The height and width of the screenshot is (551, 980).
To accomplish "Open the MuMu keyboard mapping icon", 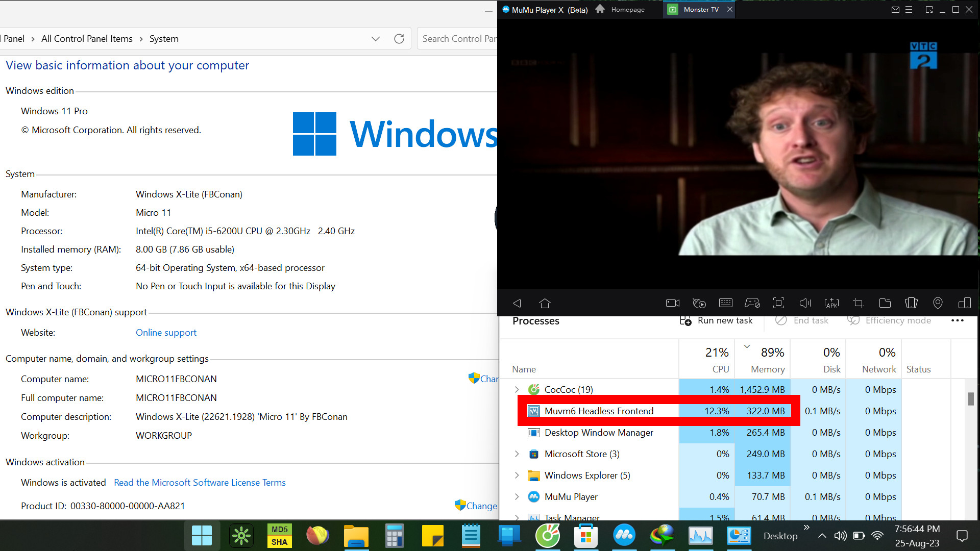I will tap(726, 303).
